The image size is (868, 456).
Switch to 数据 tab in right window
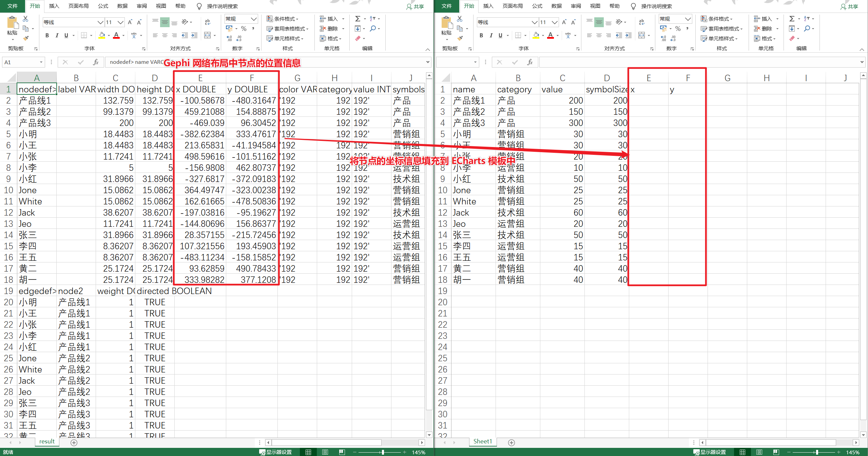coord(556,6)
